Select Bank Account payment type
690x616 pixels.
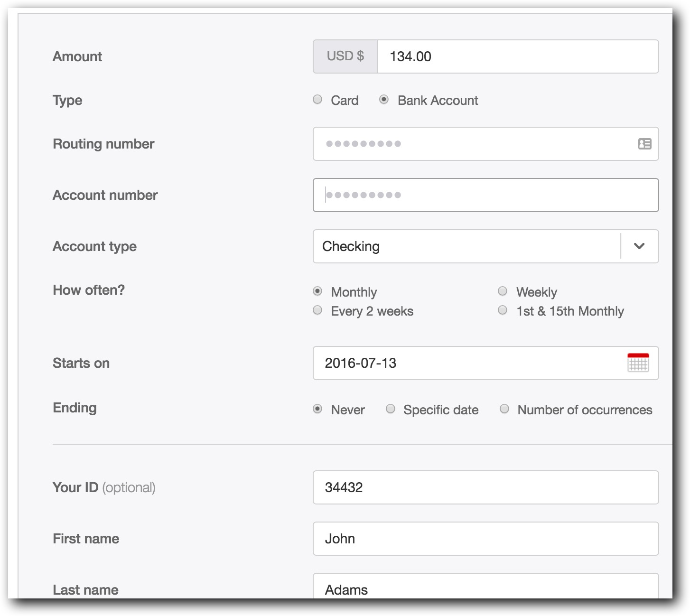click(x=383, y=100)
